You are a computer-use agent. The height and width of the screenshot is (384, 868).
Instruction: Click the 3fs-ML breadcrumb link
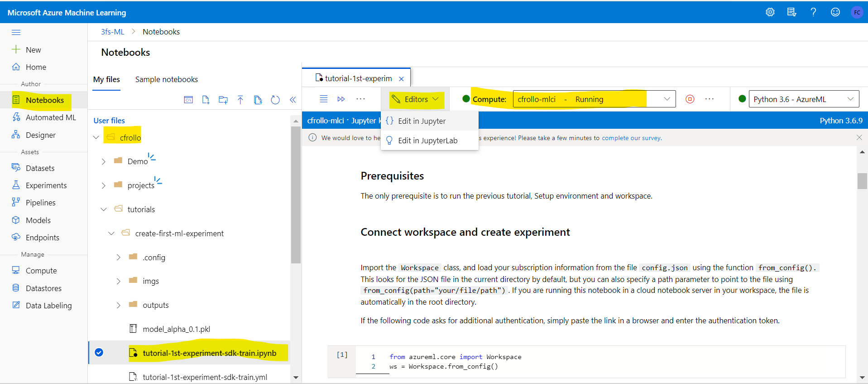pyautogui.click(x=112, y=32)
